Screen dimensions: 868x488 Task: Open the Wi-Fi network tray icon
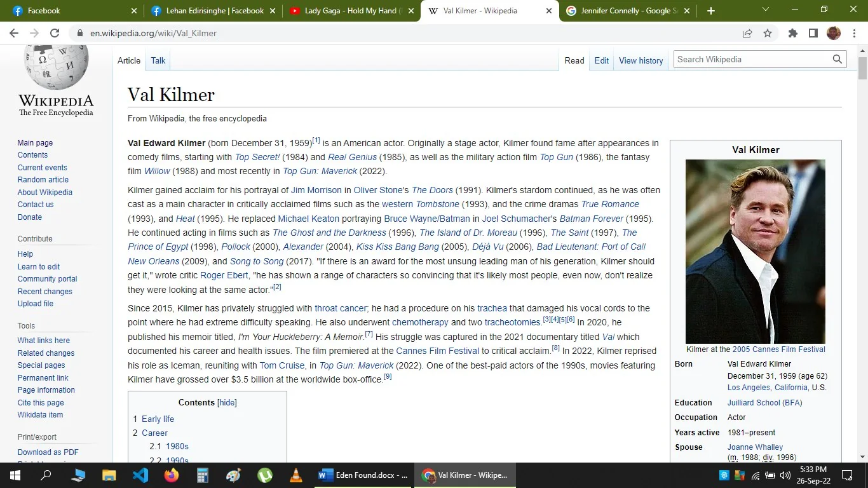(756, 475)
